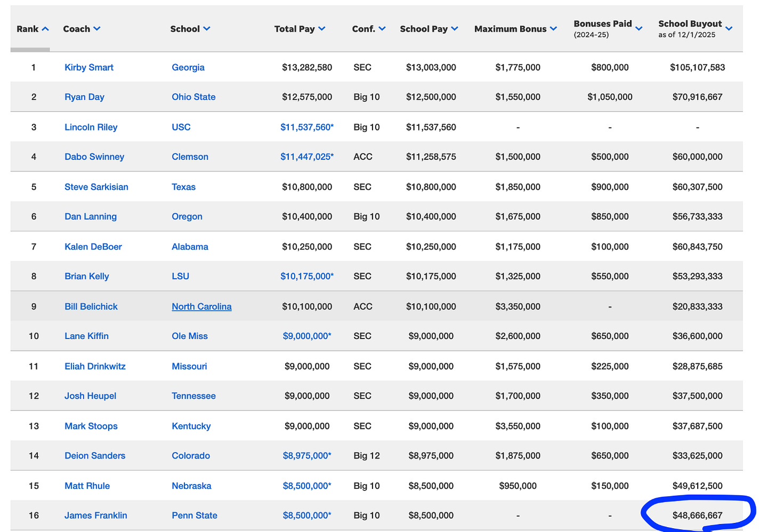The image size is (776, 532).
Task: Select James Franklin's $48,666,667 buyout value
Action: pos(697,515)
